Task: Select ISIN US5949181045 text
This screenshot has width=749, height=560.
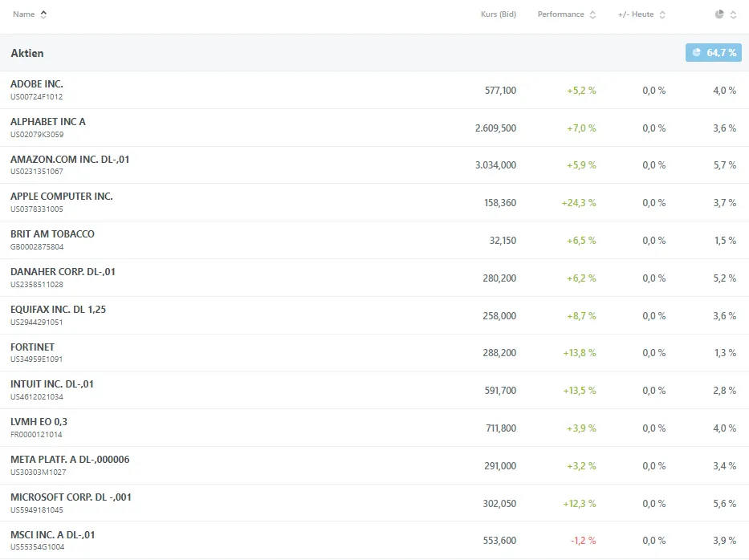Action: click(37, 510)
